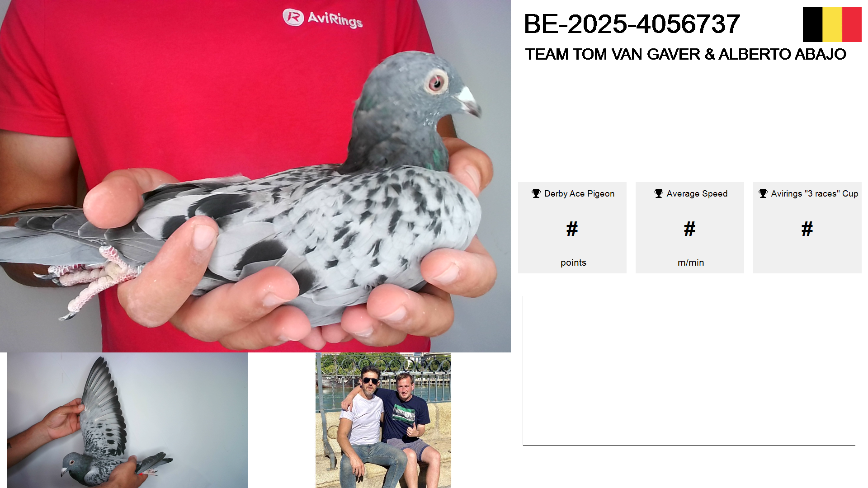
Task: Click the Belgian flag icon
Action: [832, 24]
